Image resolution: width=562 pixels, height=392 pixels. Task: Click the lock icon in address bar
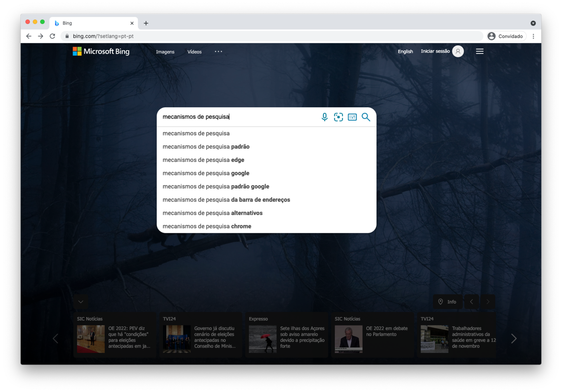point(67,36)
